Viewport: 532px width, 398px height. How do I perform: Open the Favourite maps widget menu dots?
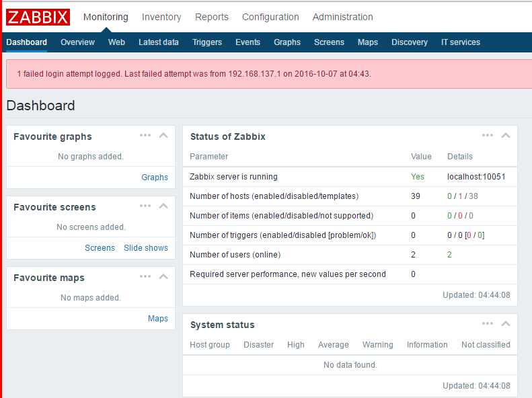click(x=145, y=276)
